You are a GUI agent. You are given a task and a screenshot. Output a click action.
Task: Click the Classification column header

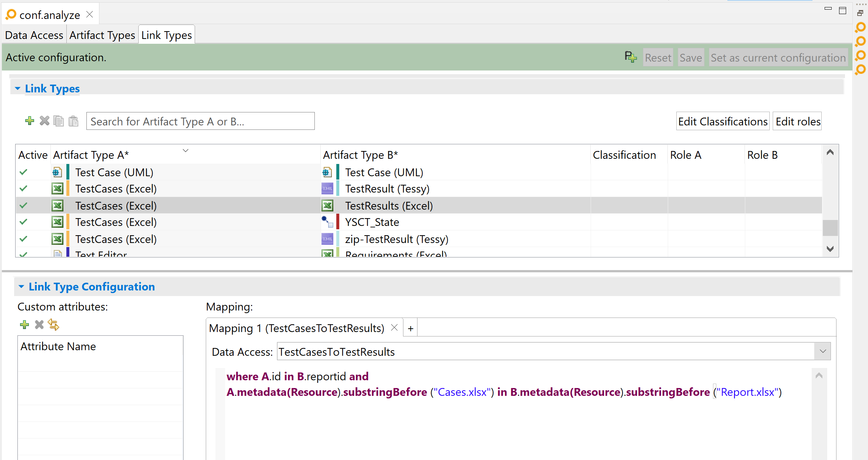point(629,155)
